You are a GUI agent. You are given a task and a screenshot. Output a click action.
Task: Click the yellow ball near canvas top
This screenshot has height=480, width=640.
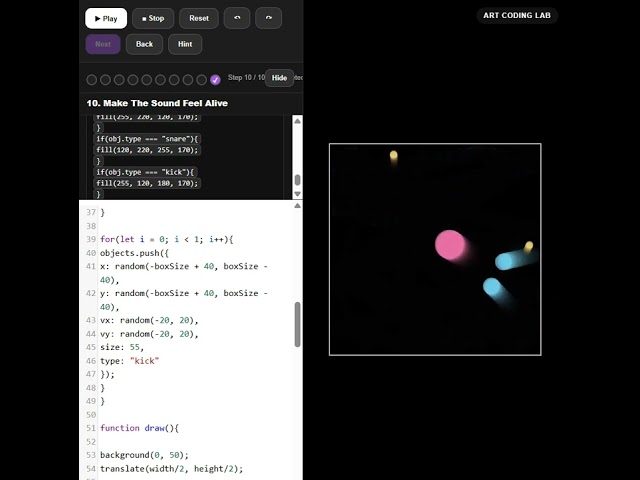pos(393,155)
